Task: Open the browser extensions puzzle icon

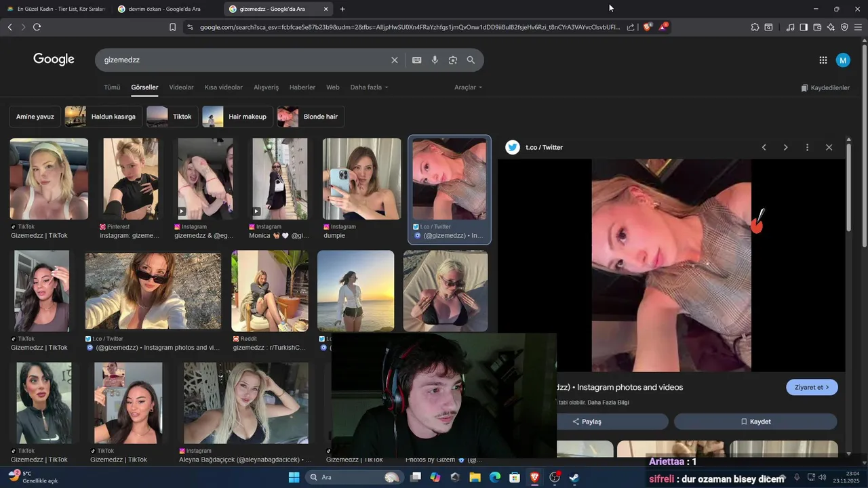Action: 755,27
